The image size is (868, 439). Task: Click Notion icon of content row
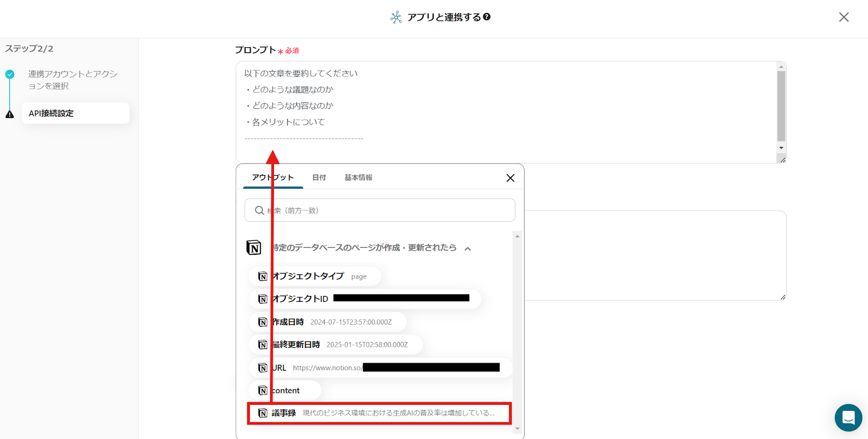[x=263, y=390]
